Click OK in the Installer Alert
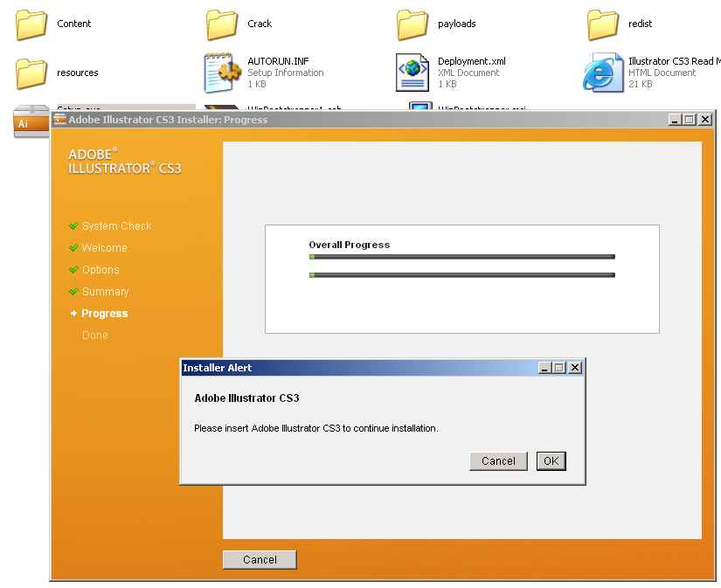 (551, 461)
